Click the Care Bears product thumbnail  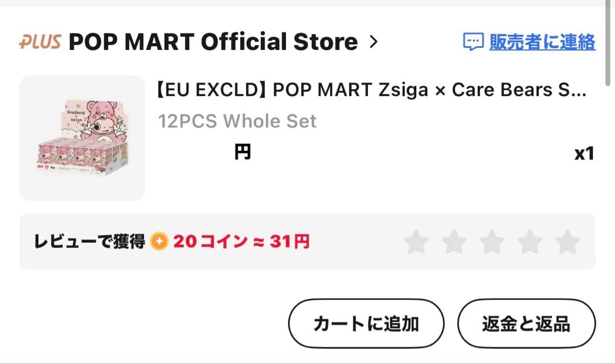tap(81, 136)
